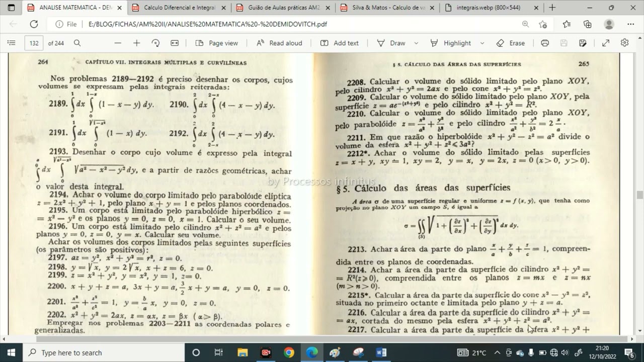Click the Save as icon
The height and width of the screenshot is (362, 644).
[x=583, y=43]
